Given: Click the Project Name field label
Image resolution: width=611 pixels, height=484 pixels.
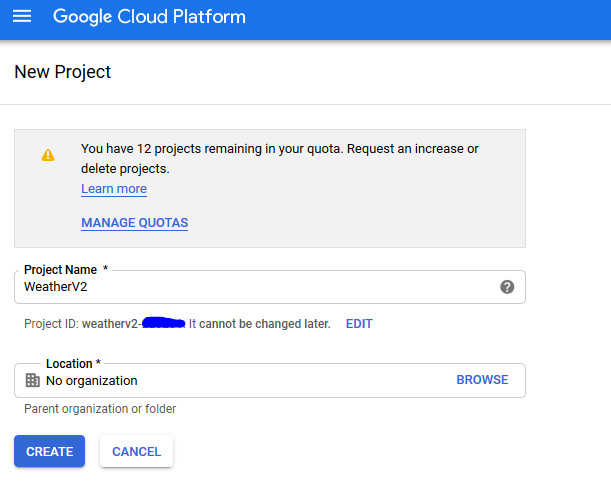Looking at the screenshot, I should click(x=61, y=270).
